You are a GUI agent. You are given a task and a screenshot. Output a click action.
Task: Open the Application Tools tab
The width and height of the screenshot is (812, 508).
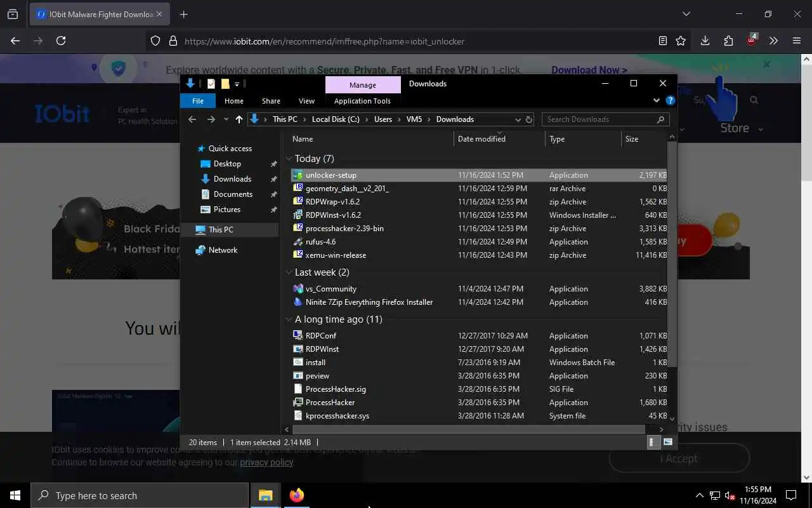362,100
